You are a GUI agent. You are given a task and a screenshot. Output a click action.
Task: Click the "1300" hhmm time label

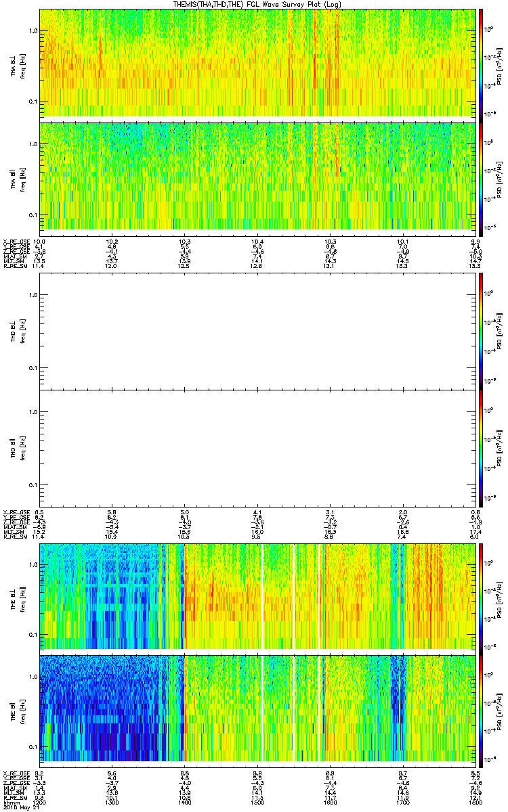click(112, 802)
